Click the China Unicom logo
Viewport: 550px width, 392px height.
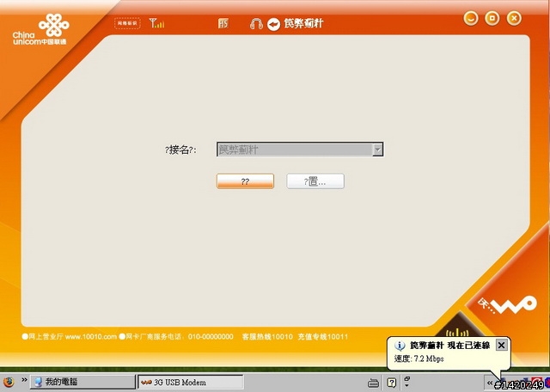pyautogui.click(x=40, y=29)
